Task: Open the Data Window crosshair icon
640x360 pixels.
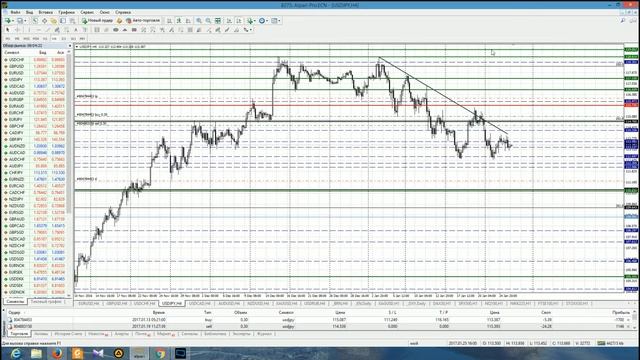Action: pyautogui.click(x=44, y=20)
